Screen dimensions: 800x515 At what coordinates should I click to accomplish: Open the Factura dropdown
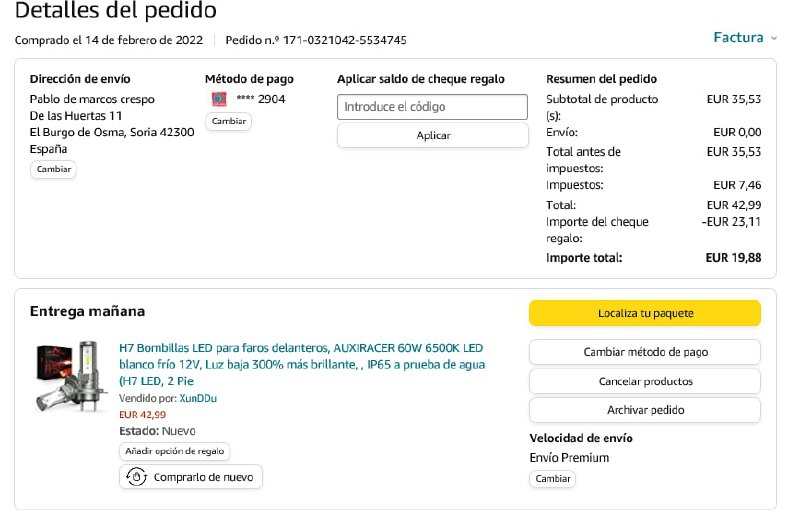point(745,38)
